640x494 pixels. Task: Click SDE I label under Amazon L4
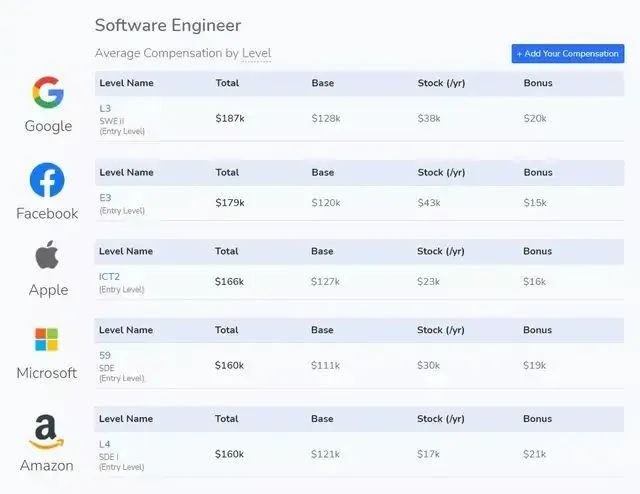[x=109, y=457]
